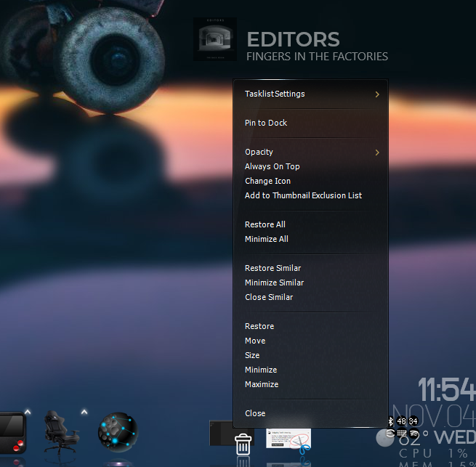Click Restore All in the menu
Screen dimensions: 476x467
click(x=265, y=224)
